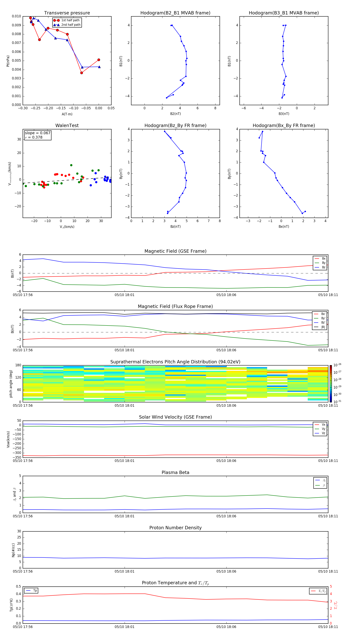The height and width of the screenshot is (644, 351).
Task: Click the 'pitch angle (deg)' axis label
Action: click(x=11, y=384)
